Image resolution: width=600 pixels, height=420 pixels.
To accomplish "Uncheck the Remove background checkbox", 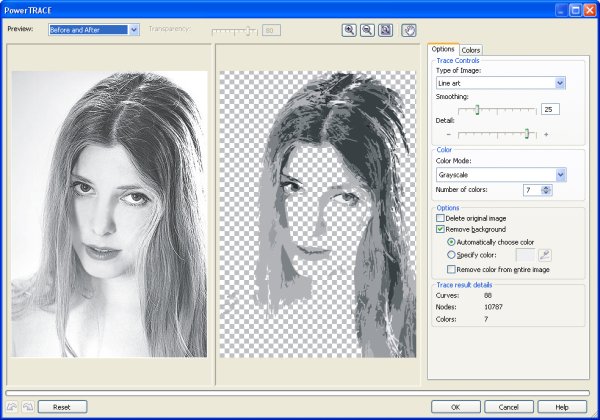I will 441,230.
